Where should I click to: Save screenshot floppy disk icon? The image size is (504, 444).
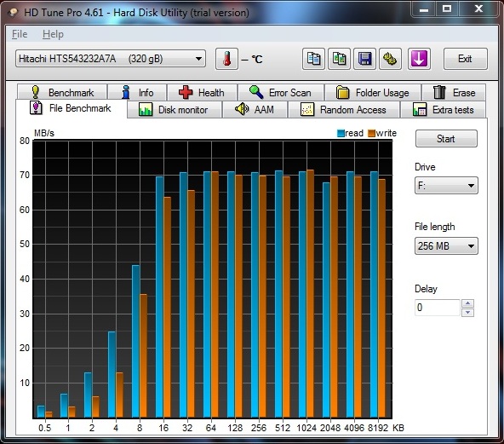(365, 59)
